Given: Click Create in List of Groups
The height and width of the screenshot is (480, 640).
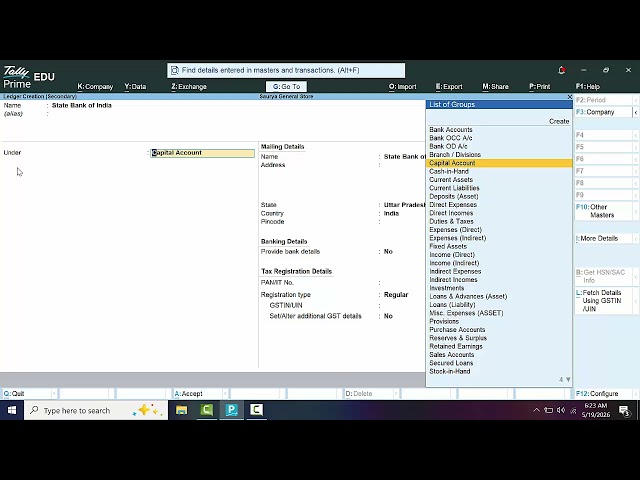Looking at the screenshot, I should click(559, 122).
